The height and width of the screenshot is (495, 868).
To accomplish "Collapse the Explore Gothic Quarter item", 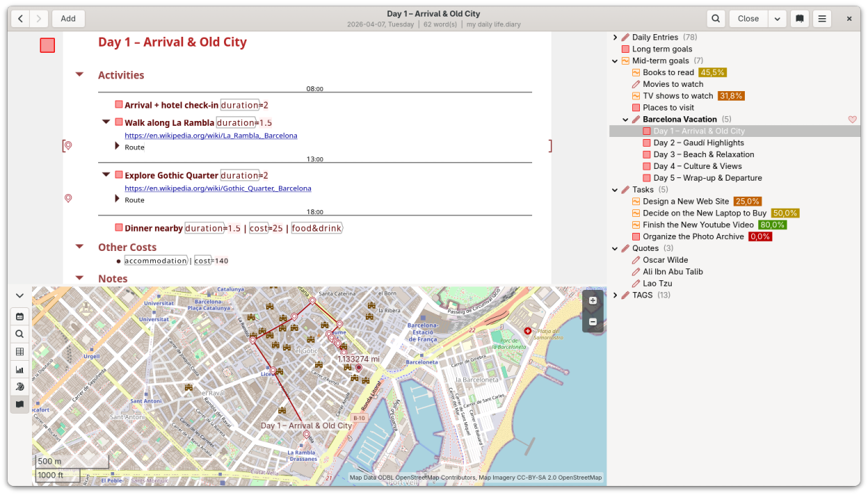I will click(106, 175).
